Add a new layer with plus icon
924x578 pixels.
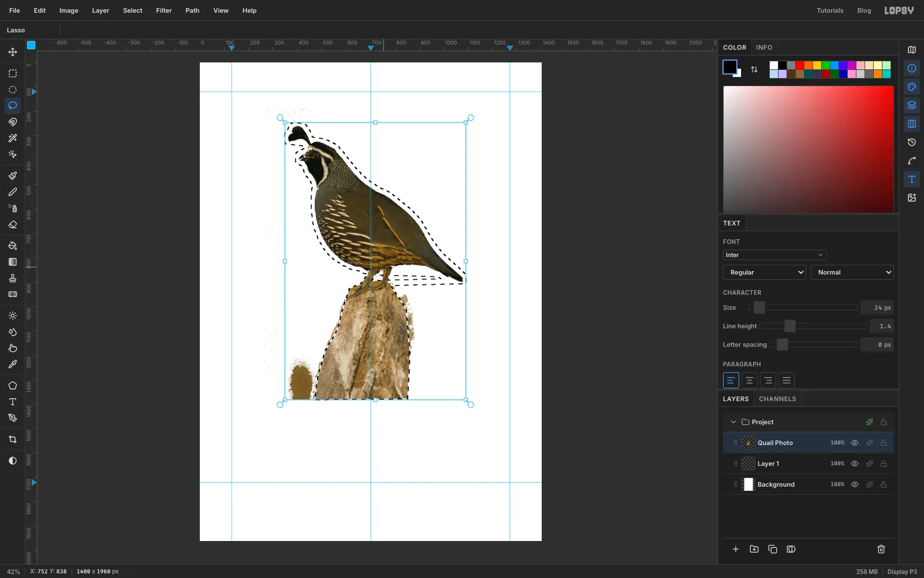point(736,549)
